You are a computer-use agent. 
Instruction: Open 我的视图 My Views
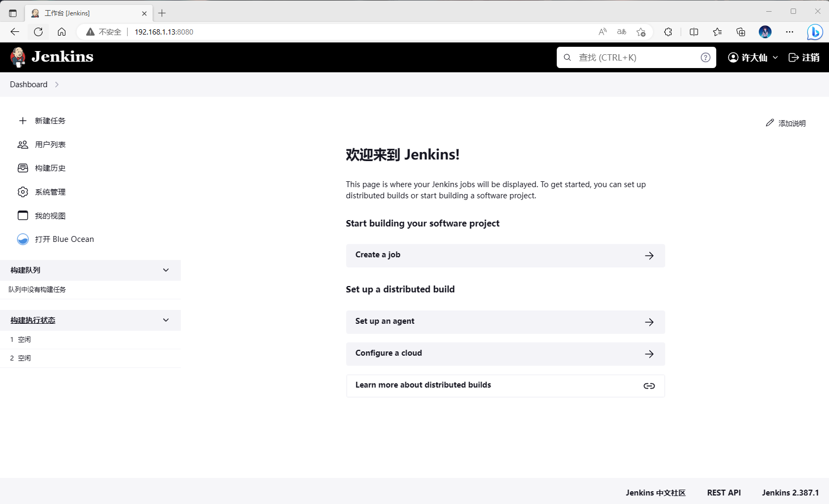click(x=50, y=216)
